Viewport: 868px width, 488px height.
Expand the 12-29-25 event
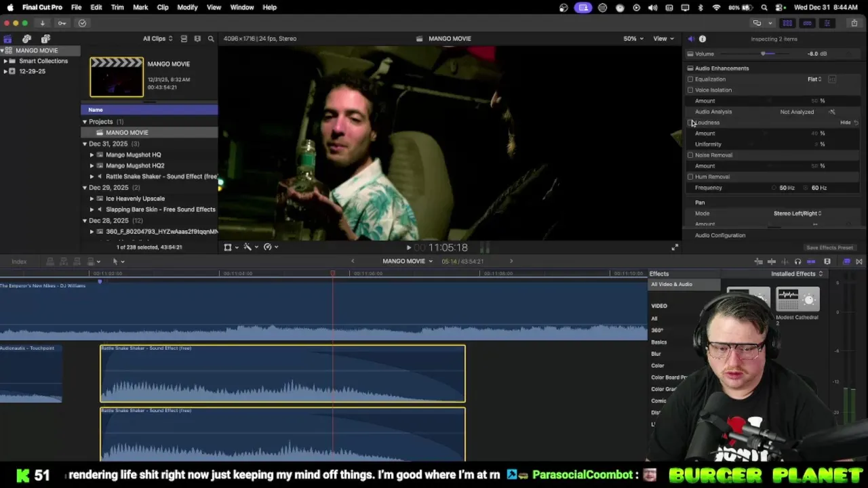5,71
